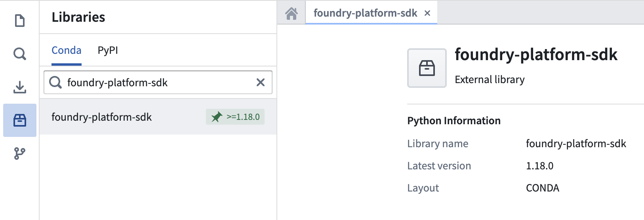Go to the home tab icon
644x220 pixels.
click(x=292, y=13)
